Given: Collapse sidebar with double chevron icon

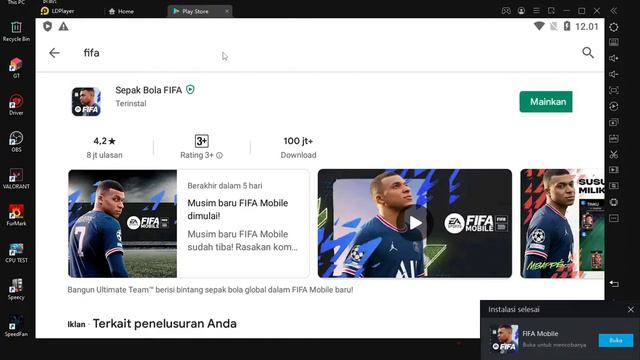Looking at the screenshot, I should pos(613,11).
